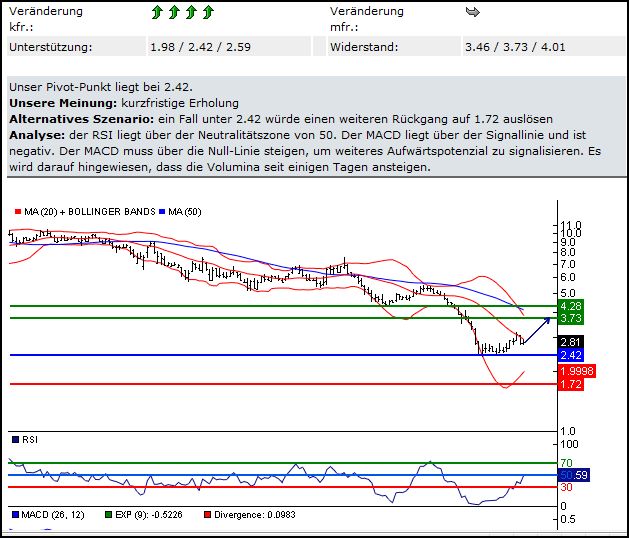
Task: Select the green 3.73 resistance price label
Action: click(572, 318)
